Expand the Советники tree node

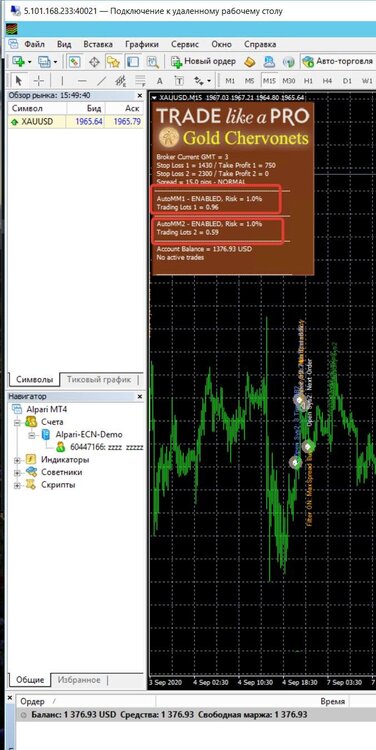(x=18, y=473)
